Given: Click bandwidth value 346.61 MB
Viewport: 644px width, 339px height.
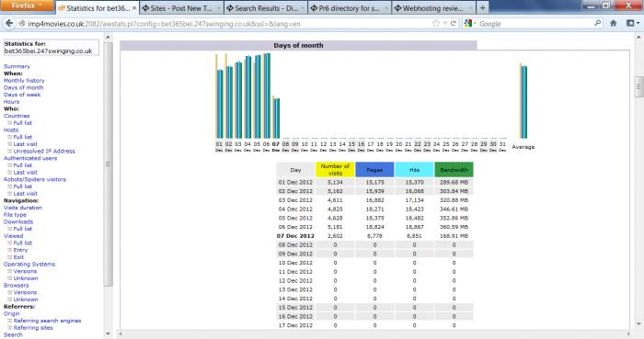Looking at the screenshot, I should pyautogui.click(x=454, y=209).
